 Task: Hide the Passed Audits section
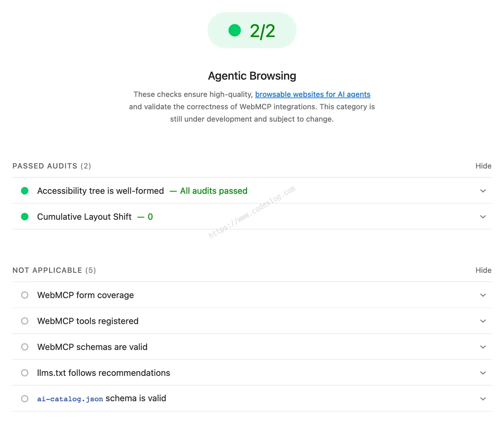(x=483, y=166)
